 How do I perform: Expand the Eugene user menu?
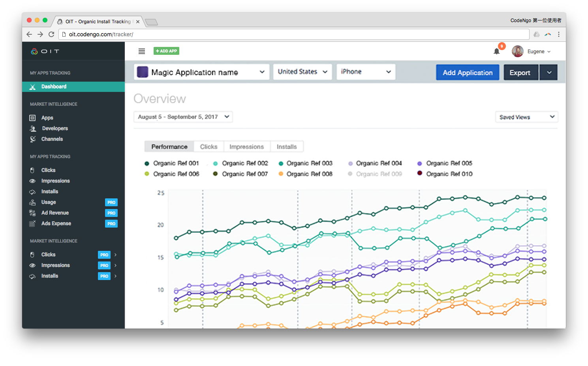coord(549,52)
